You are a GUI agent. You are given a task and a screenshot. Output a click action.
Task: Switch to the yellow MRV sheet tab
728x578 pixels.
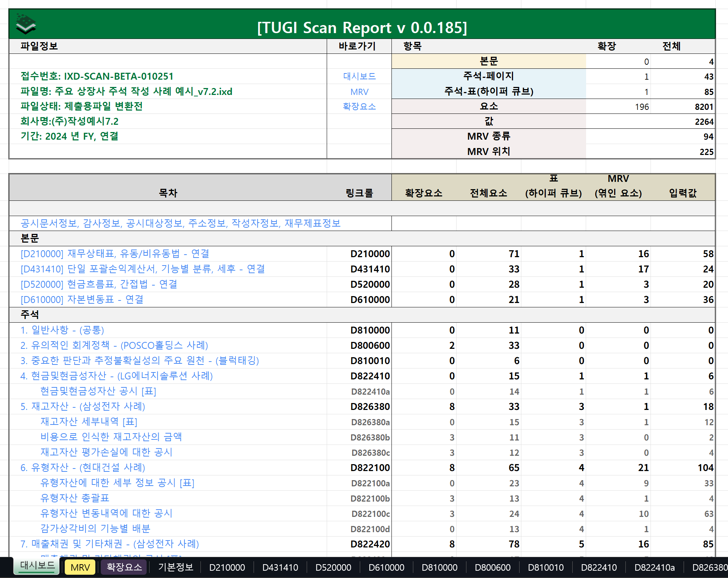80,567
